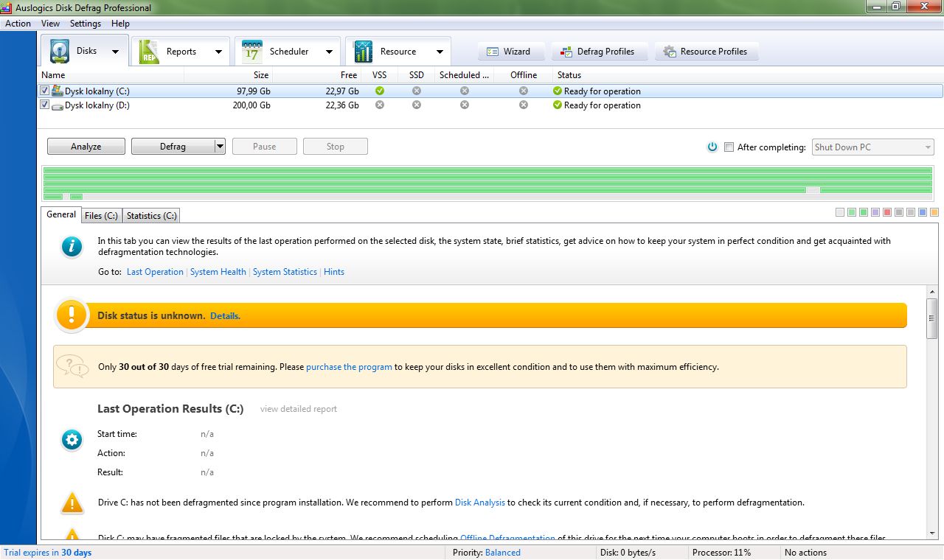
Task: Open the Resource chart icon
Action: tap(363, 52)
